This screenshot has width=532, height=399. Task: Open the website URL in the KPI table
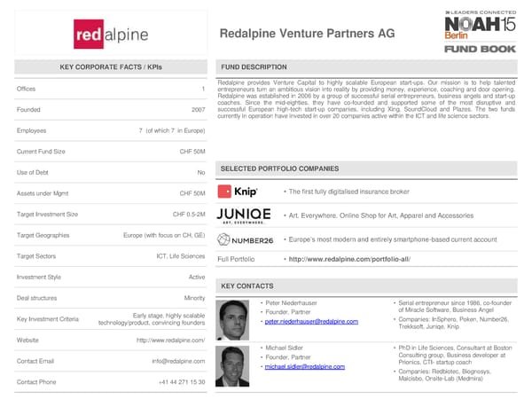(x=170, y=340)
